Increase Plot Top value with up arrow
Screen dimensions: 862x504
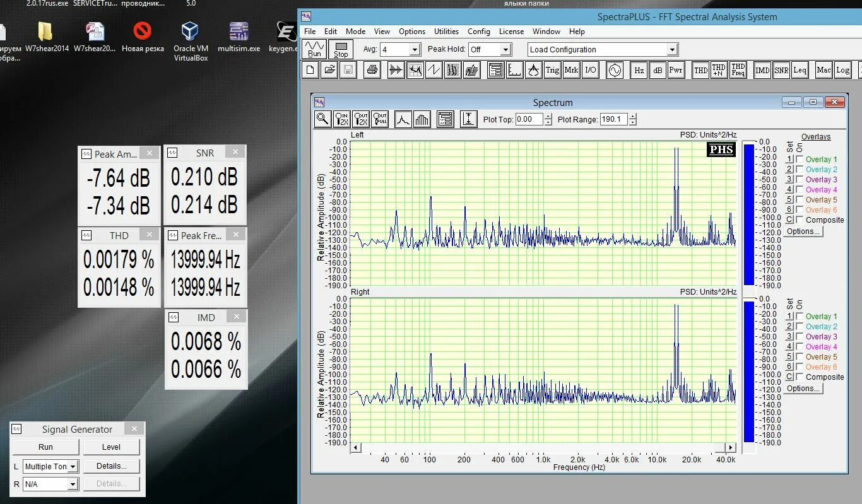click(x=548, y=116)
